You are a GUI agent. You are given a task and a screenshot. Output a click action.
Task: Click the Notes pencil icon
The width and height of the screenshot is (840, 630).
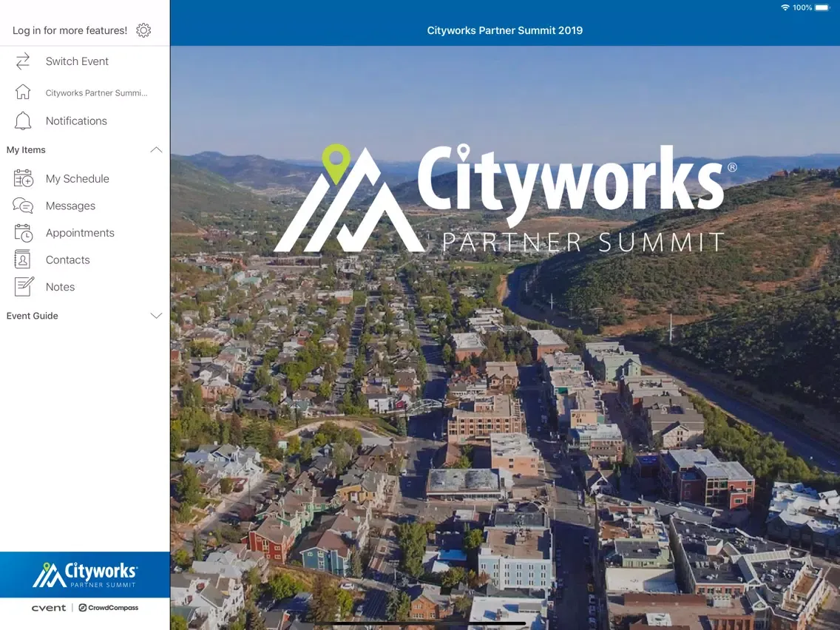(24, 287)
